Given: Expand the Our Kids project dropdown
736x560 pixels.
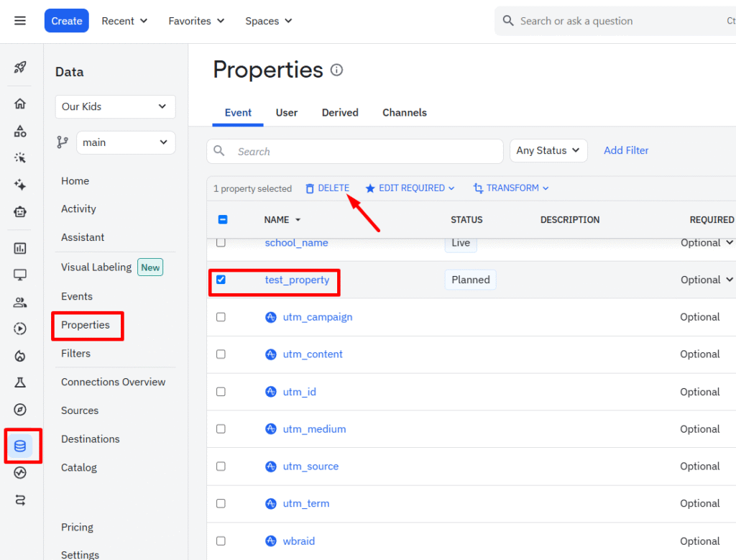Looking at the screenshot, I should point(115,106).
